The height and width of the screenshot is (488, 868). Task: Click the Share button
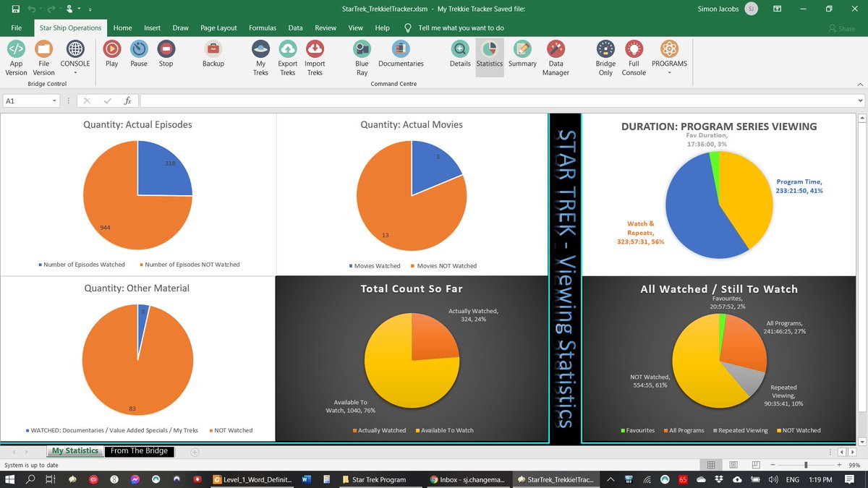841,29
